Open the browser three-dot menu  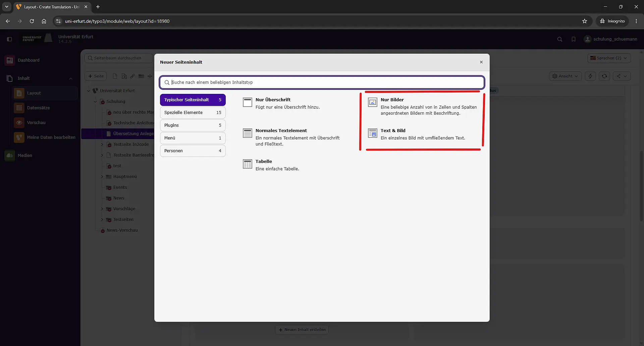(636, 21)
